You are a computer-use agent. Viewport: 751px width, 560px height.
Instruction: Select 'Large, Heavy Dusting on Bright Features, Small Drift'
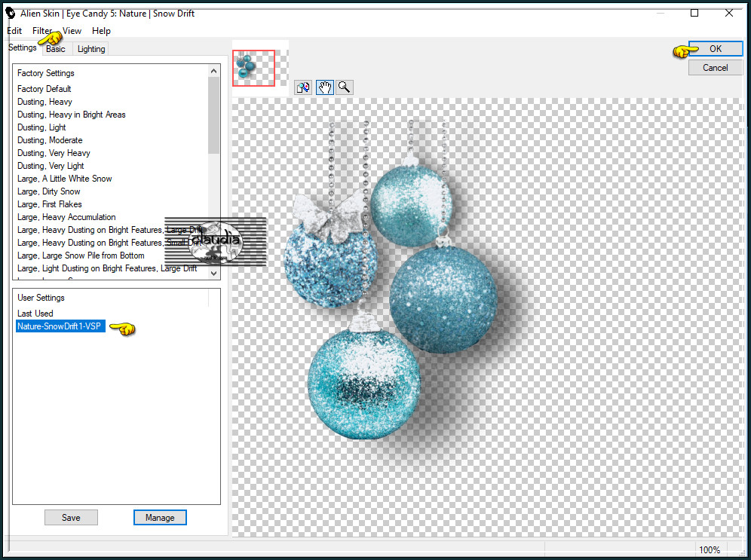click(109, 243)
